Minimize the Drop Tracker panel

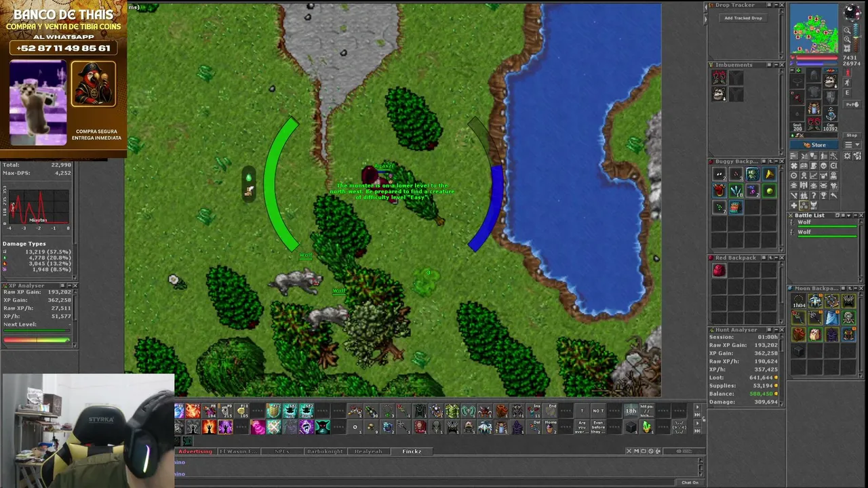pos(775,5)
